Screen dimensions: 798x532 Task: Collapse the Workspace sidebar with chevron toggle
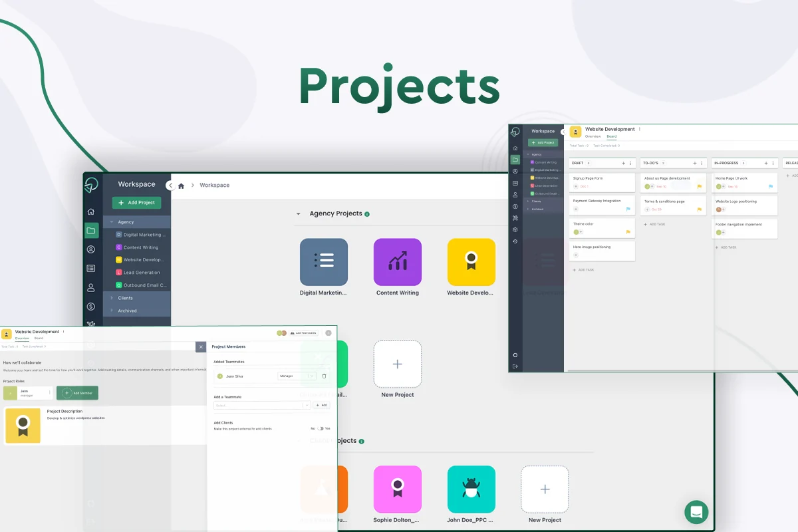172,186
